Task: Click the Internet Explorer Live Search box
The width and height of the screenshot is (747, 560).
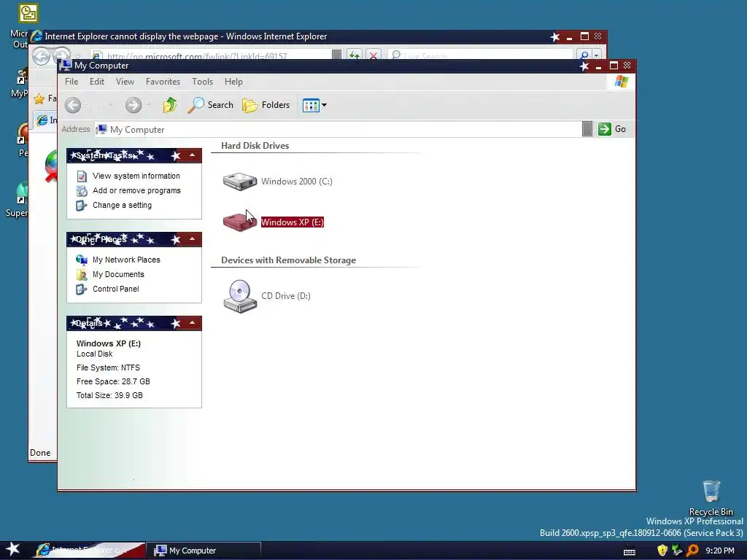Action: coord(481,55)
